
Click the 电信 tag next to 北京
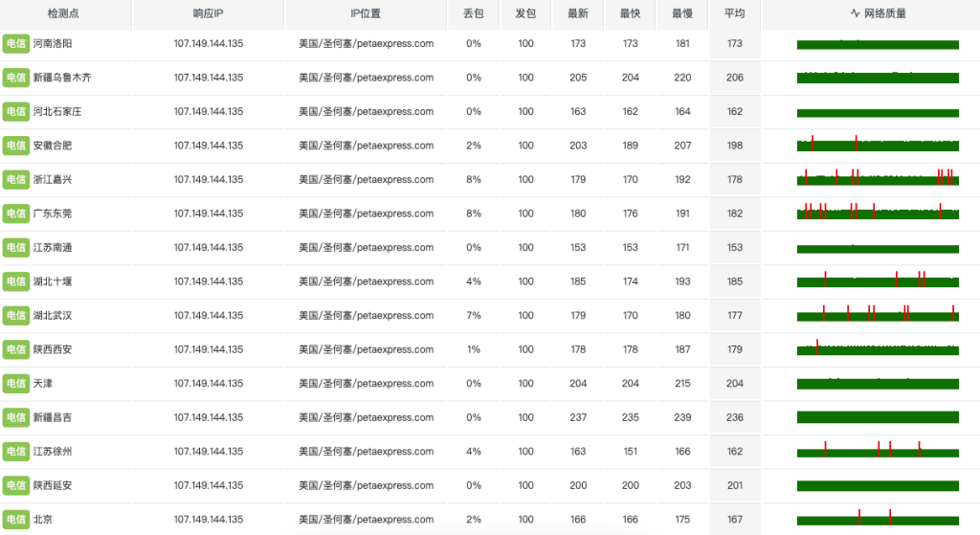pyautogui.click(x=16, y=520)
